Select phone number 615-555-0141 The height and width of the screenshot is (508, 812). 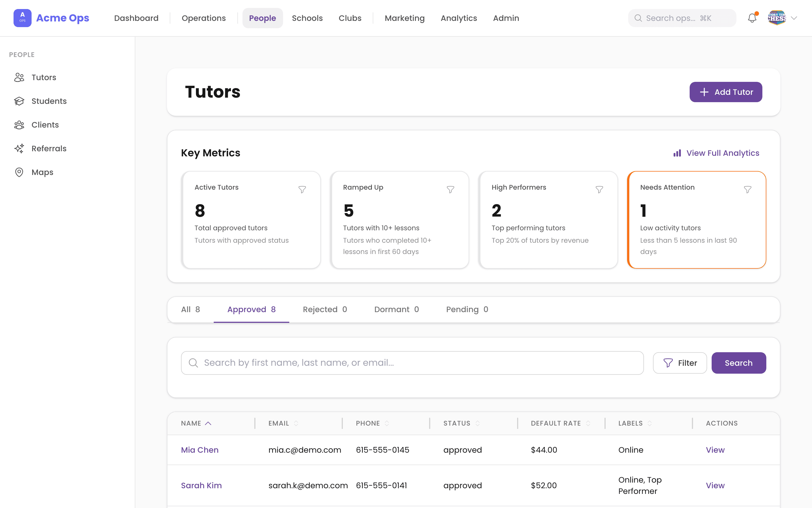[381, 485]
